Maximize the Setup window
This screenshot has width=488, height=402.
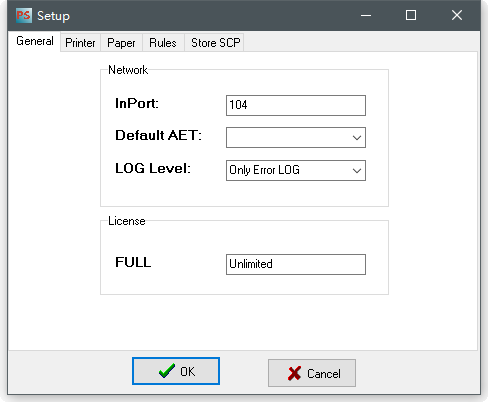click(411, 15)
